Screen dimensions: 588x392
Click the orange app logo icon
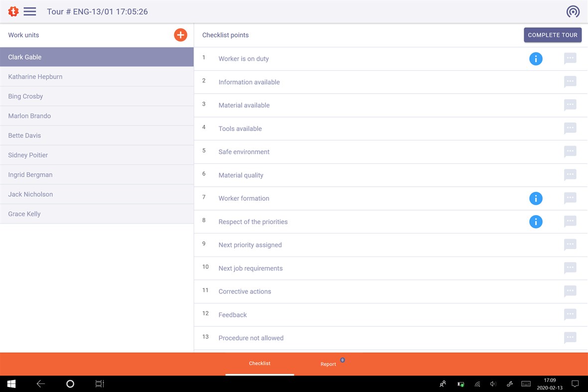coord(13,11)
